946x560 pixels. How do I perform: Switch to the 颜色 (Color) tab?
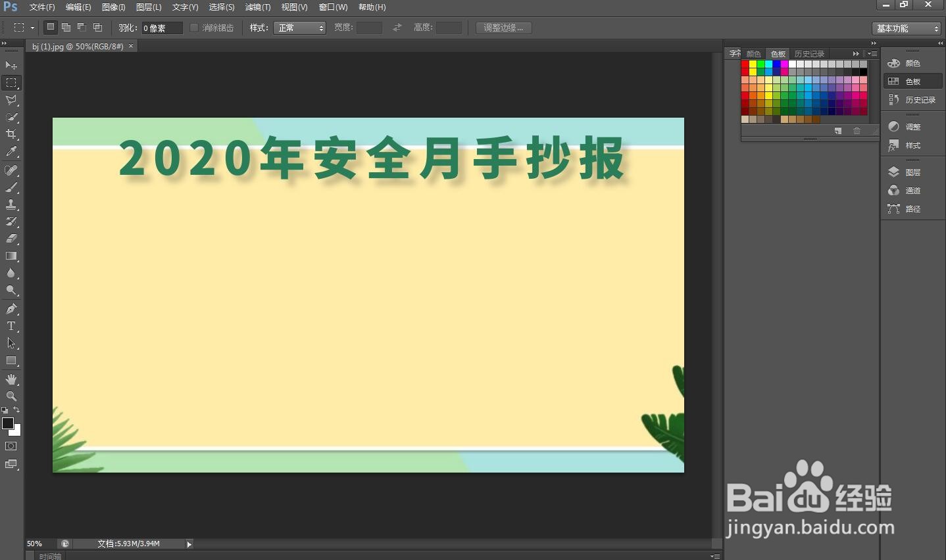tap(753, 53)
